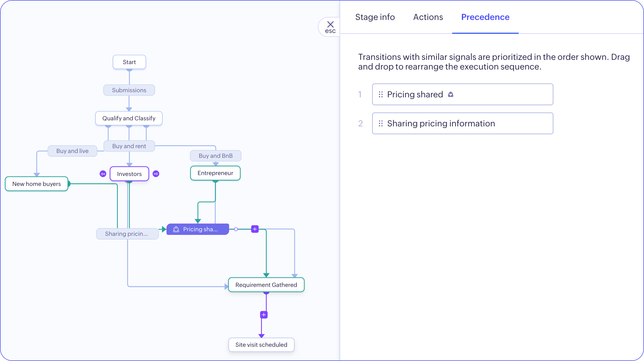Click the Submissions transition label

(129, 90)
